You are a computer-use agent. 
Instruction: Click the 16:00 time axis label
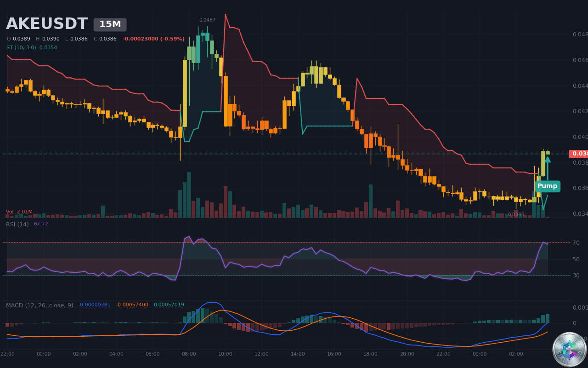pos(334,354)
